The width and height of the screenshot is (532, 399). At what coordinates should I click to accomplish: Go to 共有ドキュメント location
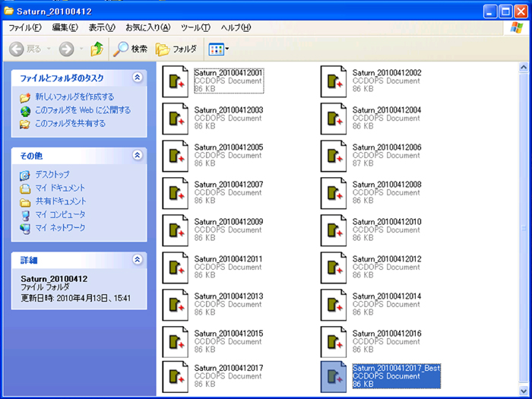tap(61, 201)
